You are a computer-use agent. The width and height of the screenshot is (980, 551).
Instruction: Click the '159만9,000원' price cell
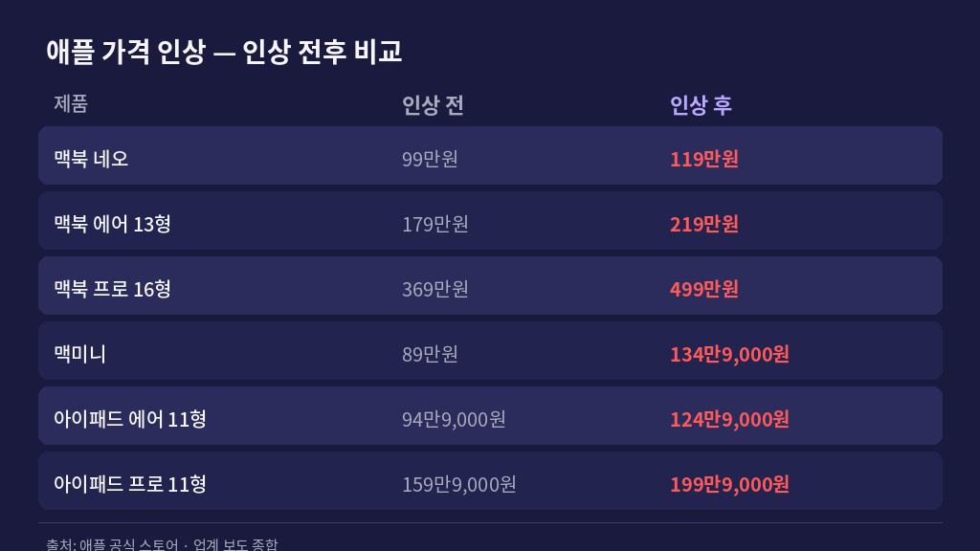click(458, 484)
